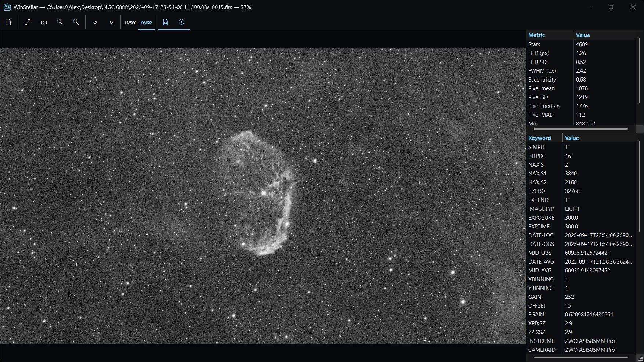
Task: Select the Eccentricity row
Action: (x=581, y=79)
